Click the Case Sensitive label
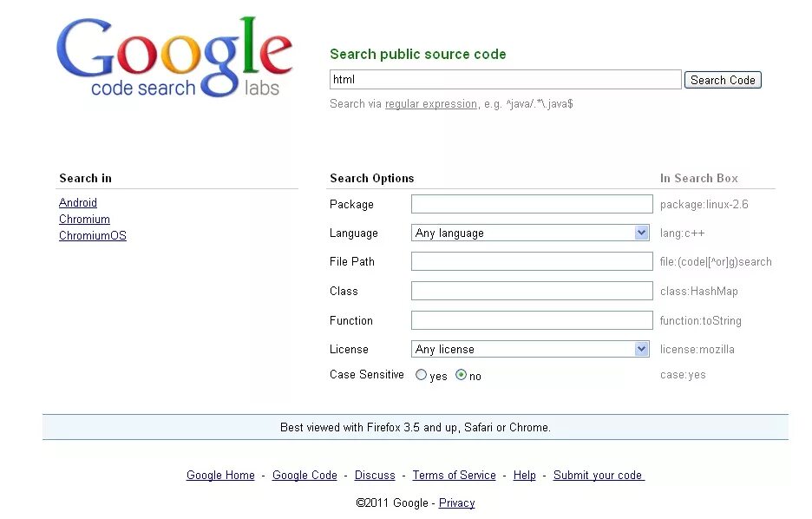This screenshot has height=519, width=812. tap(367, 374)
